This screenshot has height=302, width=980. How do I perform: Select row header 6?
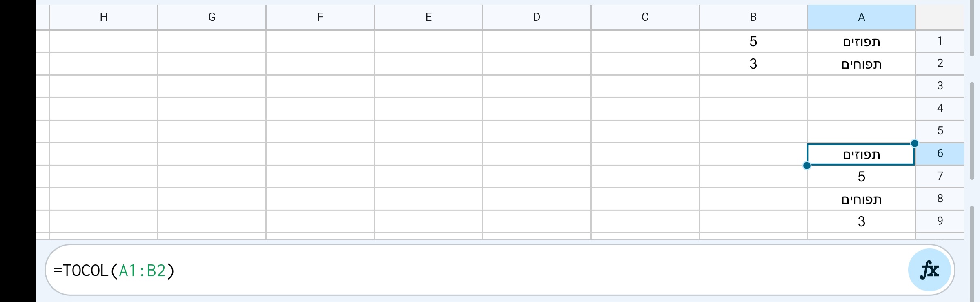point(940,153)
